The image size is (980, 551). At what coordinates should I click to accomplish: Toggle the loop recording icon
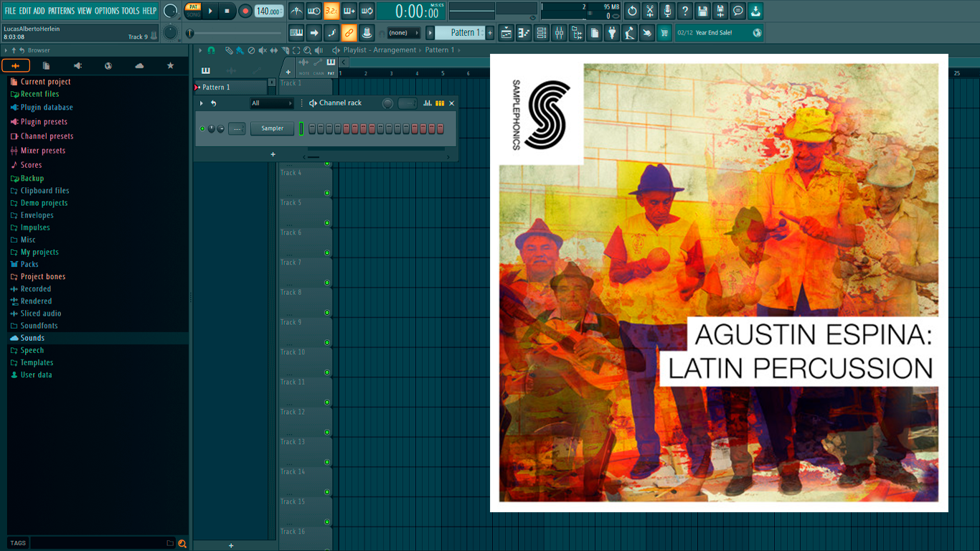point(367,11)
